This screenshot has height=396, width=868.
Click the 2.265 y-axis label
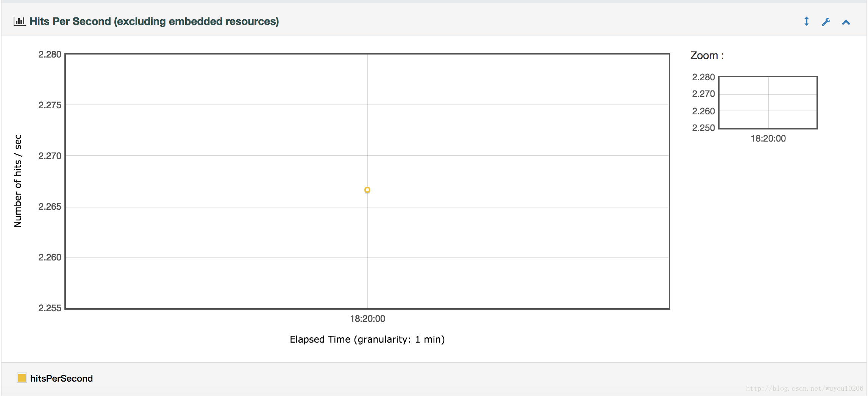(50, 207)
